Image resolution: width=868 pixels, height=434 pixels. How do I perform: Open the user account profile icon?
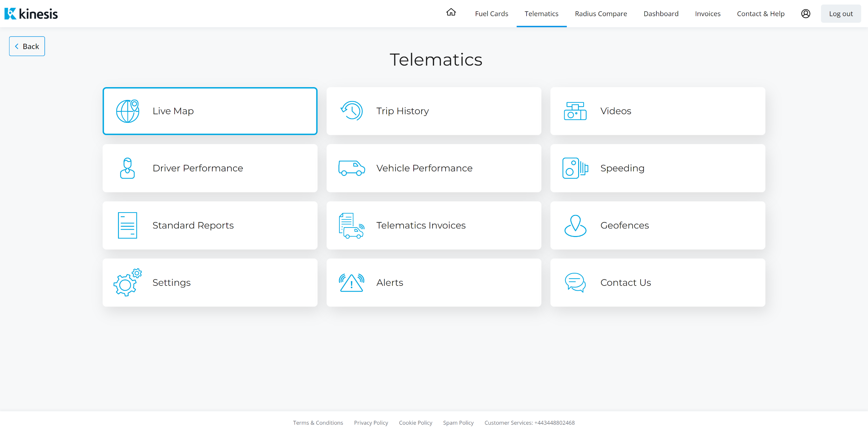[806, 14]
